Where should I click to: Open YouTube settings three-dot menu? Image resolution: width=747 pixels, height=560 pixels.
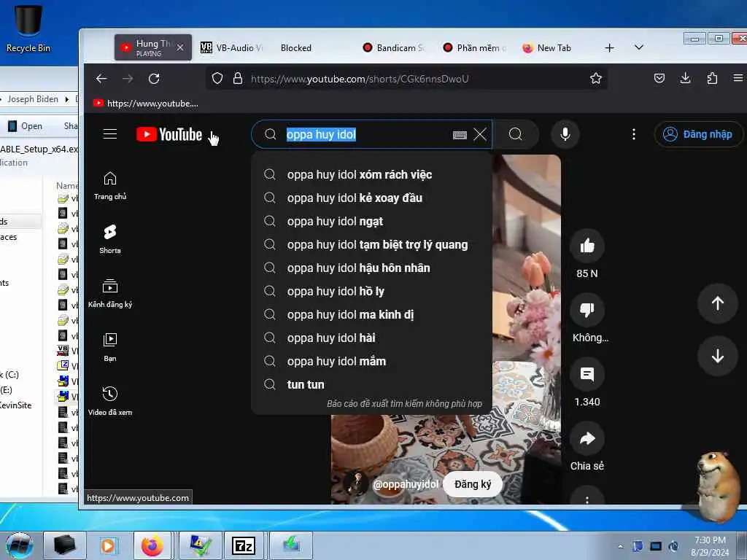coord(634,134)
